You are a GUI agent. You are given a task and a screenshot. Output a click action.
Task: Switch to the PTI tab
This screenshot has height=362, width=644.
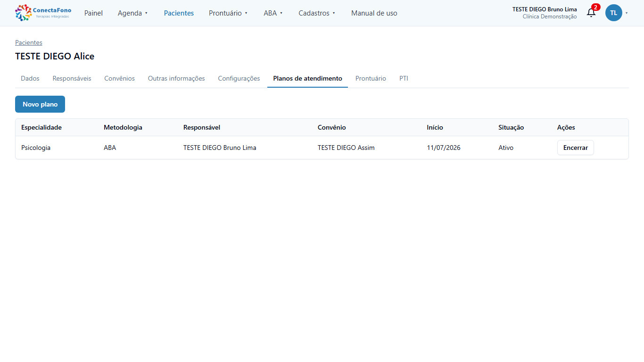pyautogui.click(x=404, y=78)
